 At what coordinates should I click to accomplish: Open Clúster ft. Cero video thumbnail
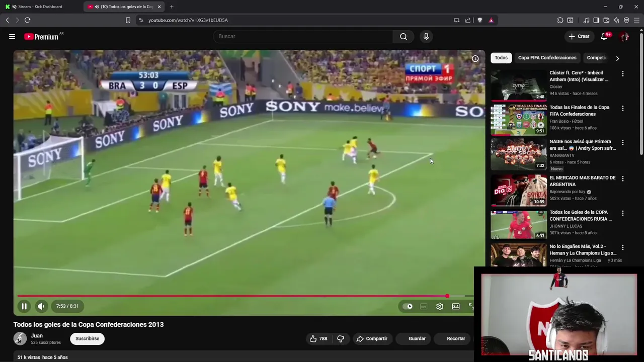coord(518,85)
